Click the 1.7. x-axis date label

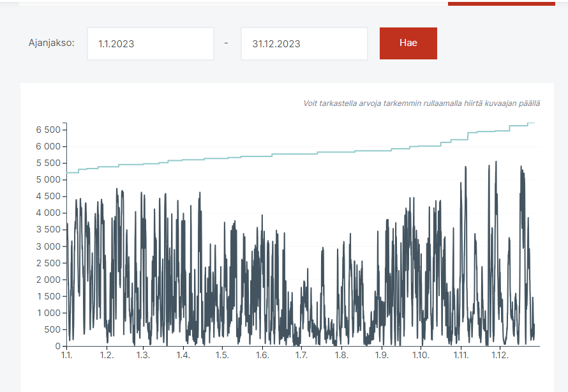pos(301,355)
